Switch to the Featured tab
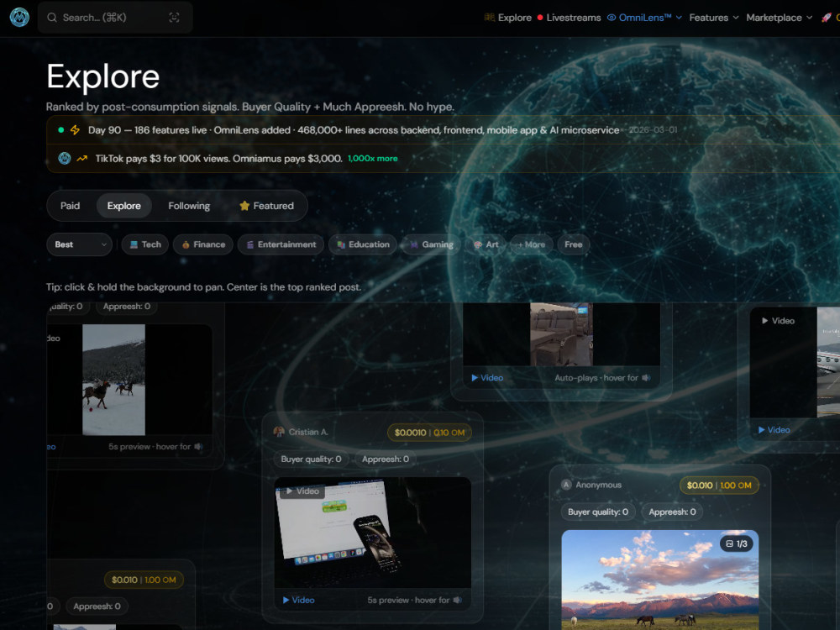 (267, 206)
